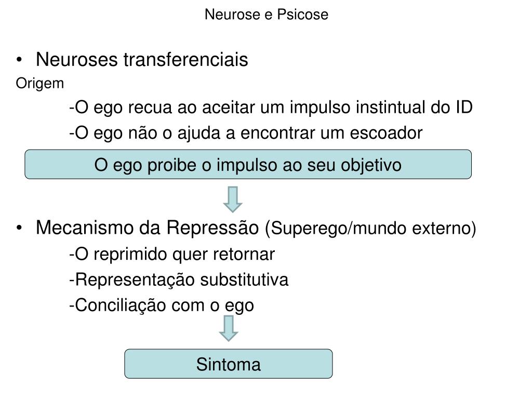Click the bullet before Mecanismo da Repressão
This screenshot has height=399, width=532.
coord(19,228)
